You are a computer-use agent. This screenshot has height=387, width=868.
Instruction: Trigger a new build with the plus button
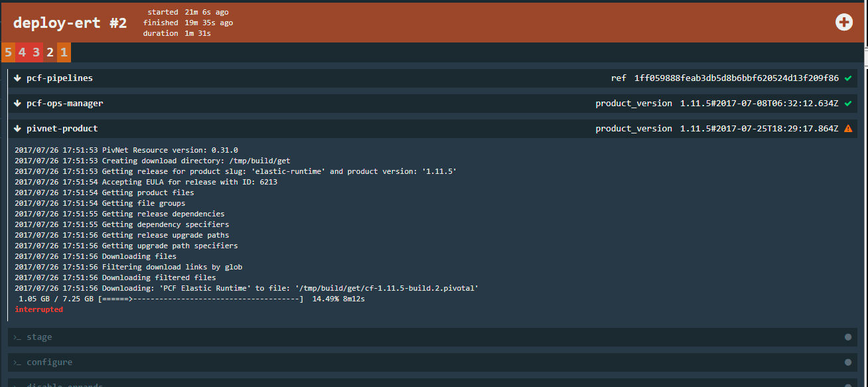click(x=844, y=22)
